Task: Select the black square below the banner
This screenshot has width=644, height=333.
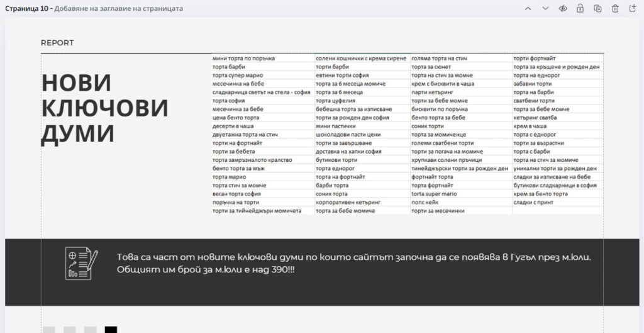Action: click(111, 329)
